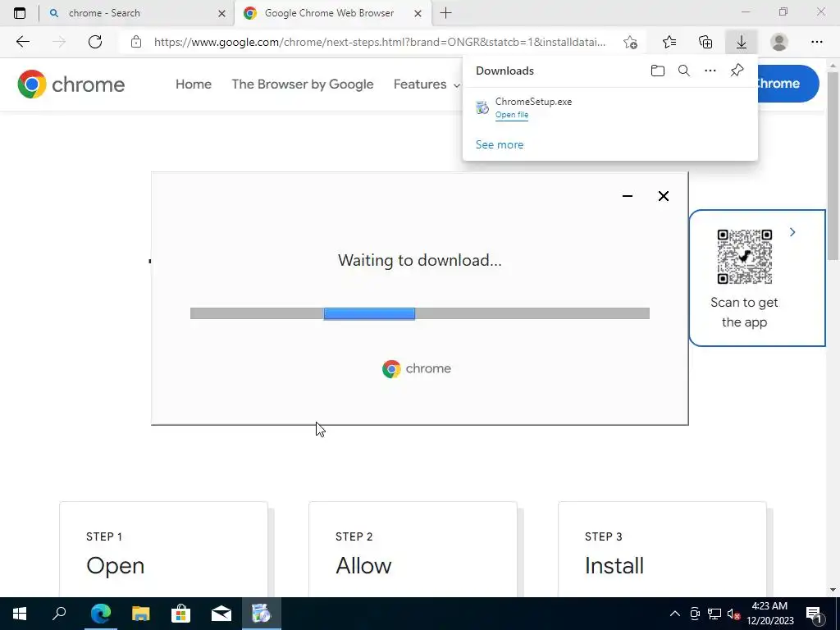Click the meet now tray icon
840x630 pixels.
point(695,614)
